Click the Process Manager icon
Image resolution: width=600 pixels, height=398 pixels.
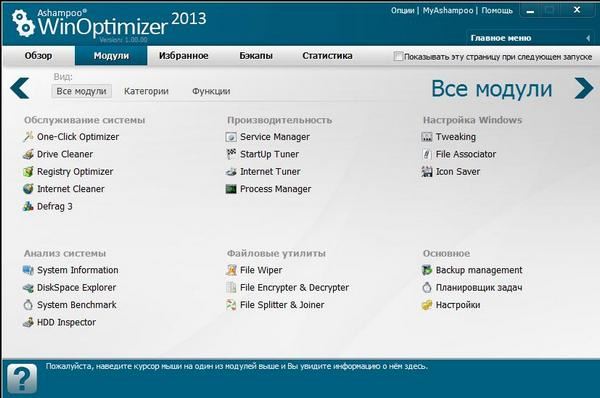point(231,189)
